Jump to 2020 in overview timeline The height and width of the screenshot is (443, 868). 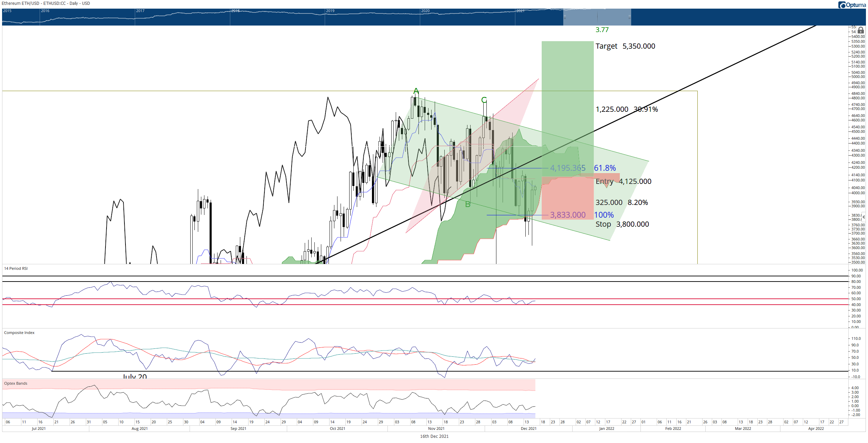tap(425, 11)
